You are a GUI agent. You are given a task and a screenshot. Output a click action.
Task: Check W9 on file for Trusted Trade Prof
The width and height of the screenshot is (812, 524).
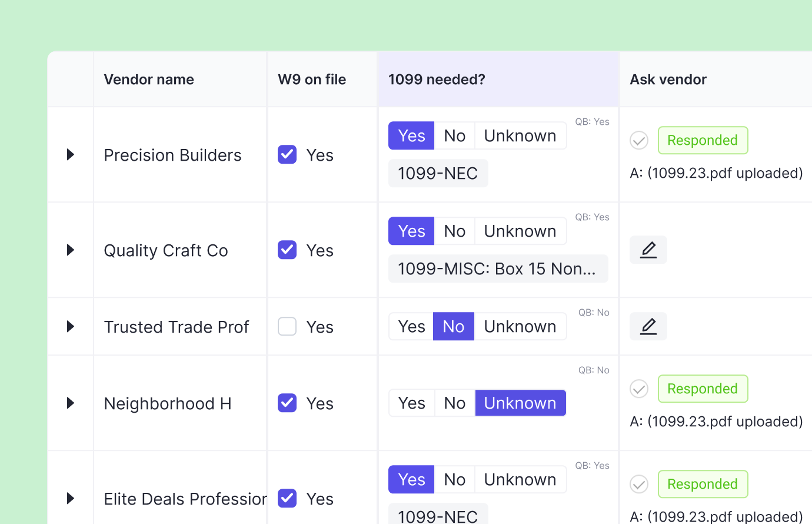tap(287, 326)
